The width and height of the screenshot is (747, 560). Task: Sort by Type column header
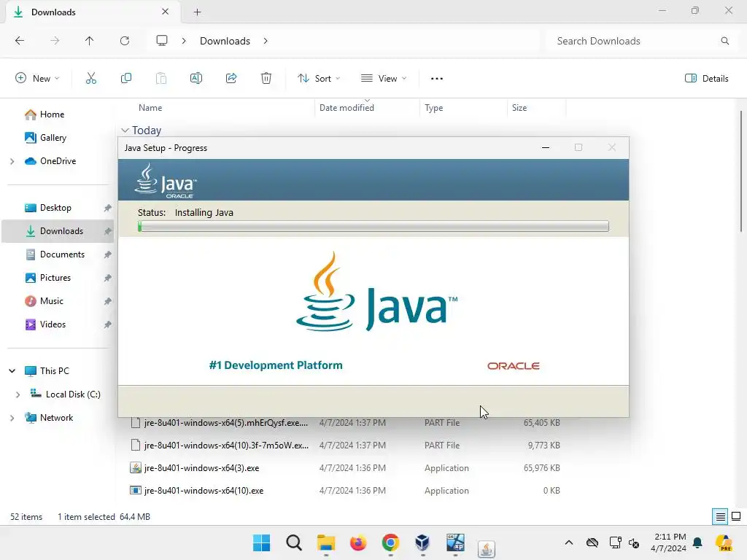click(433, 108)
